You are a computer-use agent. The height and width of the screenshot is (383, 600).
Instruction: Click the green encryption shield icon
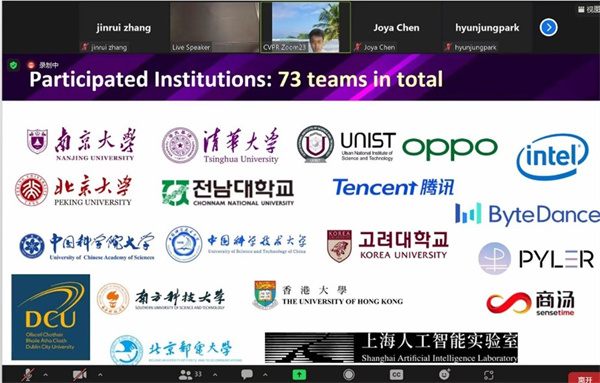click(13, 65)
